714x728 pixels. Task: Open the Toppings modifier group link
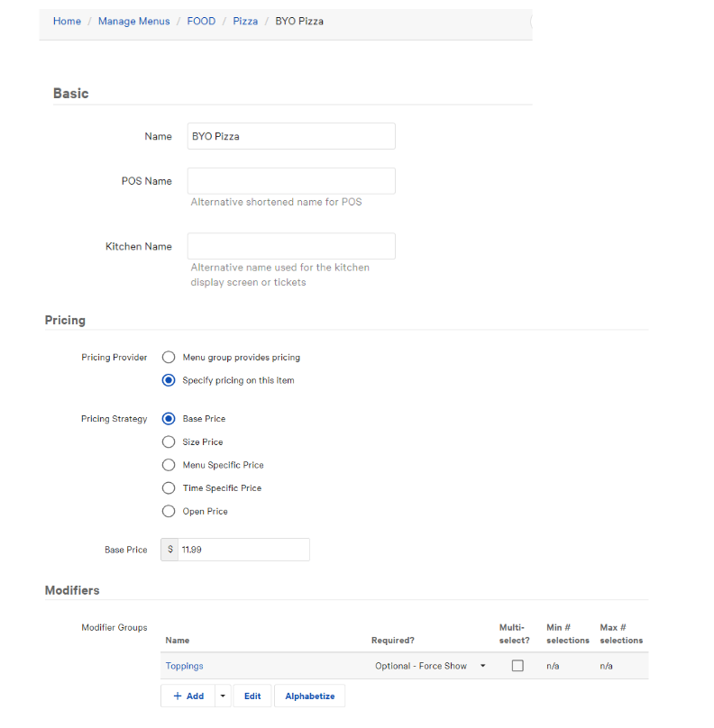185,666
